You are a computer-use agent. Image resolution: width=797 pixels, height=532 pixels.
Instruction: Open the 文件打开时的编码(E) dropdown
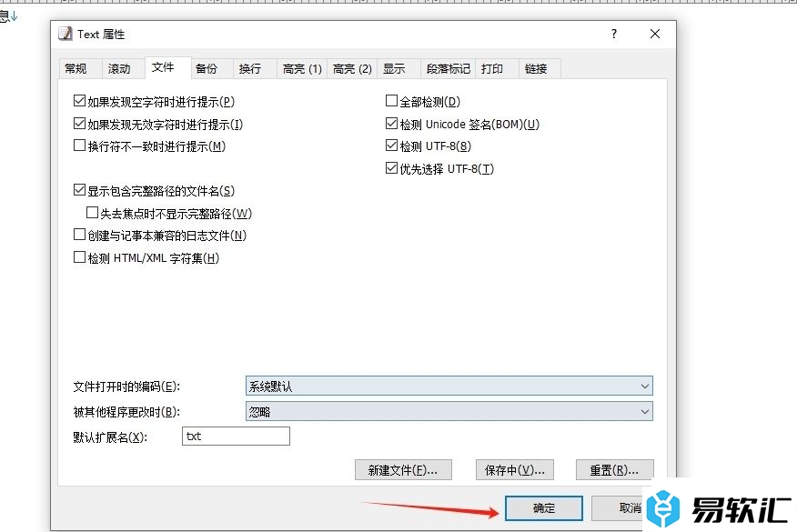point(449,386)
